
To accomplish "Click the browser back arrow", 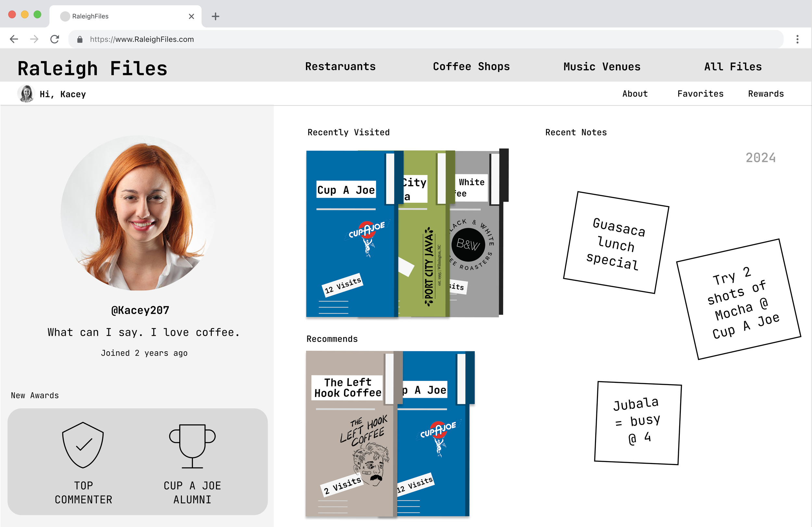I will coord(14,39).
